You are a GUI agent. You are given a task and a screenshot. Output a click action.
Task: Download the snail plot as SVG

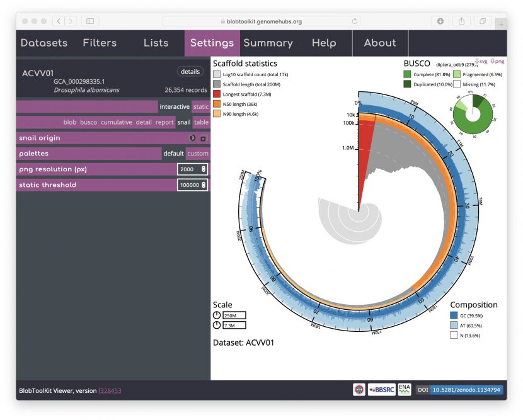point(481,61)
